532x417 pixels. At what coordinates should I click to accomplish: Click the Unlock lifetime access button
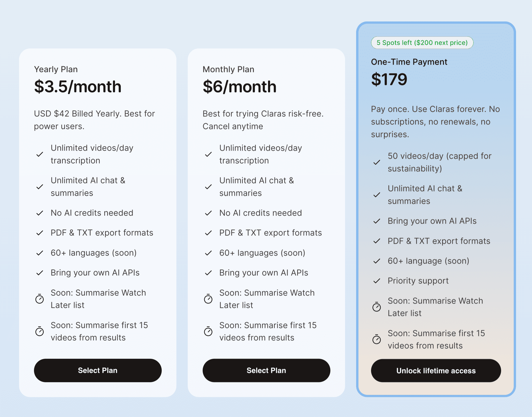(436, 371)
